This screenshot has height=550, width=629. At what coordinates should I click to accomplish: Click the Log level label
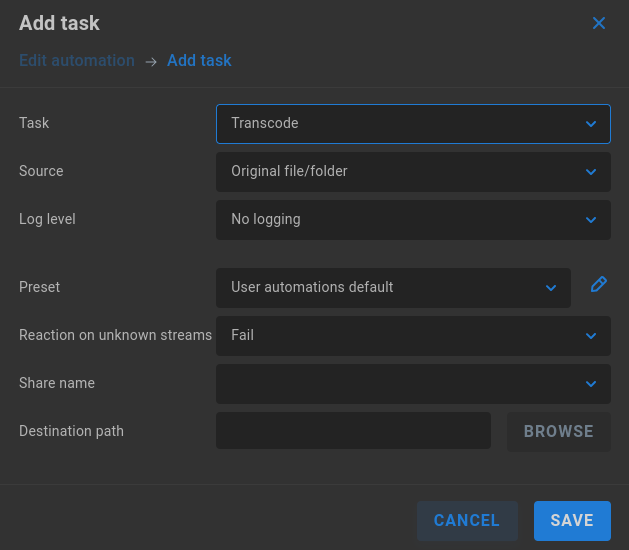click(x=47, y=219)
